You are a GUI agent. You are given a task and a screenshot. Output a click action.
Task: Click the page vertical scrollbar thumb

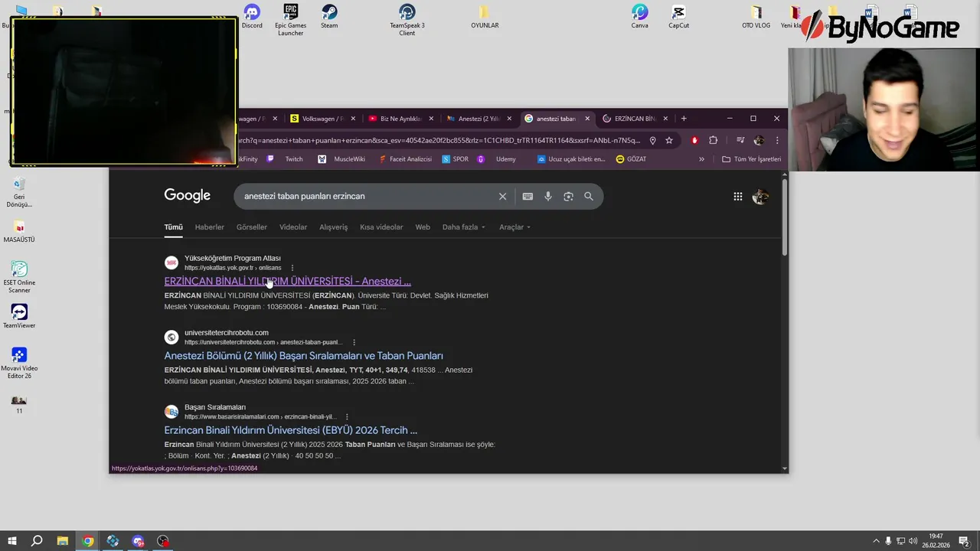pyautogui.click(x=784, y=217)
